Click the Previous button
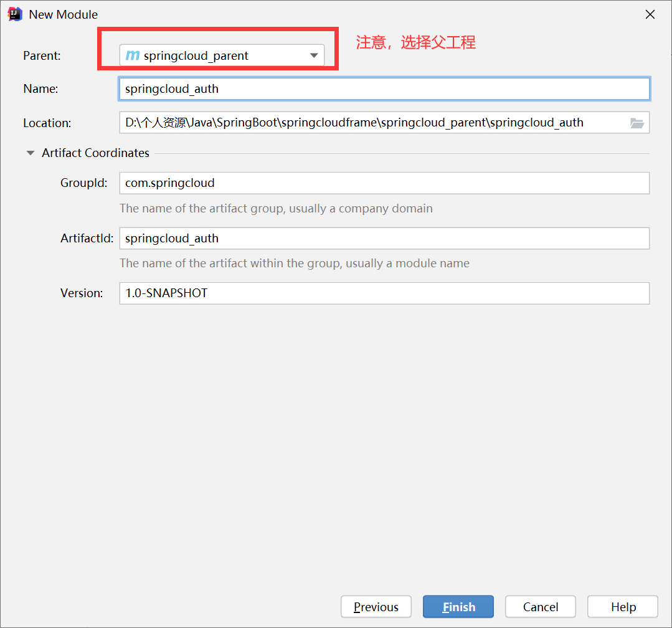 [x=376, y=606]
